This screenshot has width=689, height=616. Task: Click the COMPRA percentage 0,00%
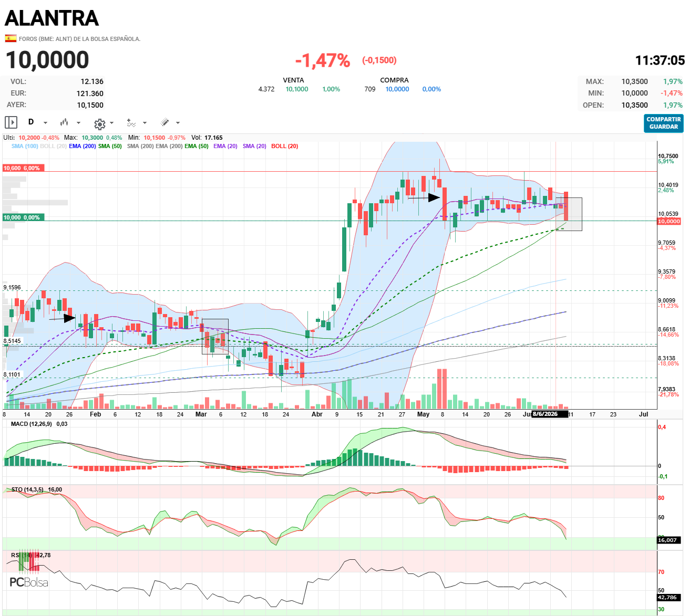(x=431, y=89)
